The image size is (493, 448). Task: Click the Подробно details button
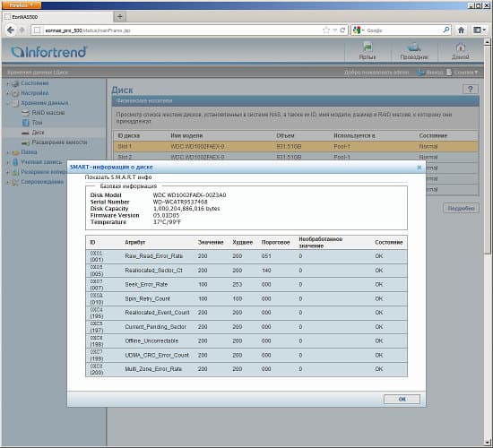[x=461, y=208]
